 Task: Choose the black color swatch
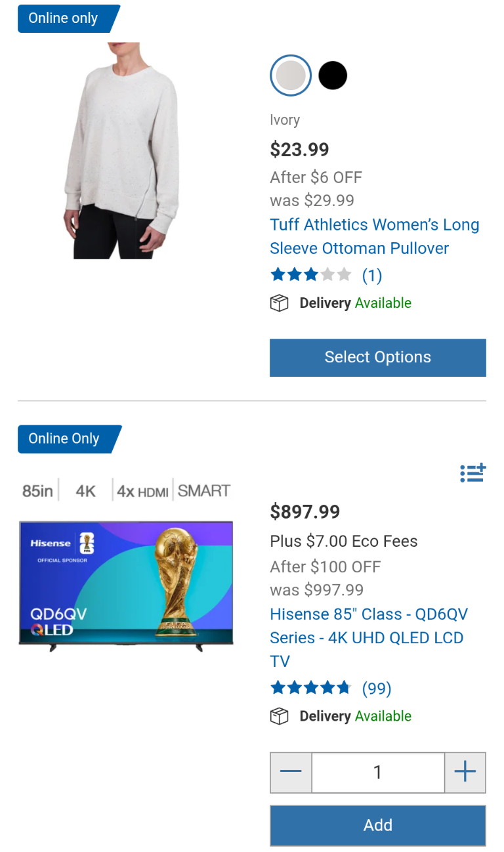point(333,75)
